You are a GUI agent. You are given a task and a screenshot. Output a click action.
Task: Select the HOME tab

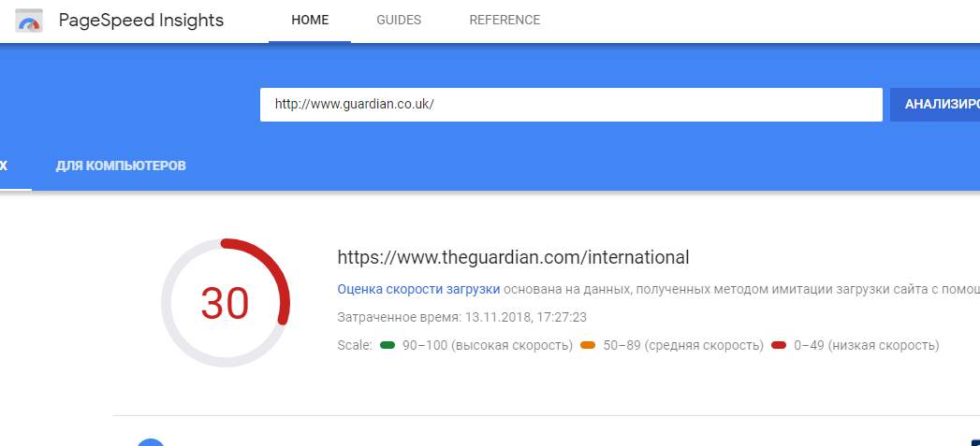[310, 20]
